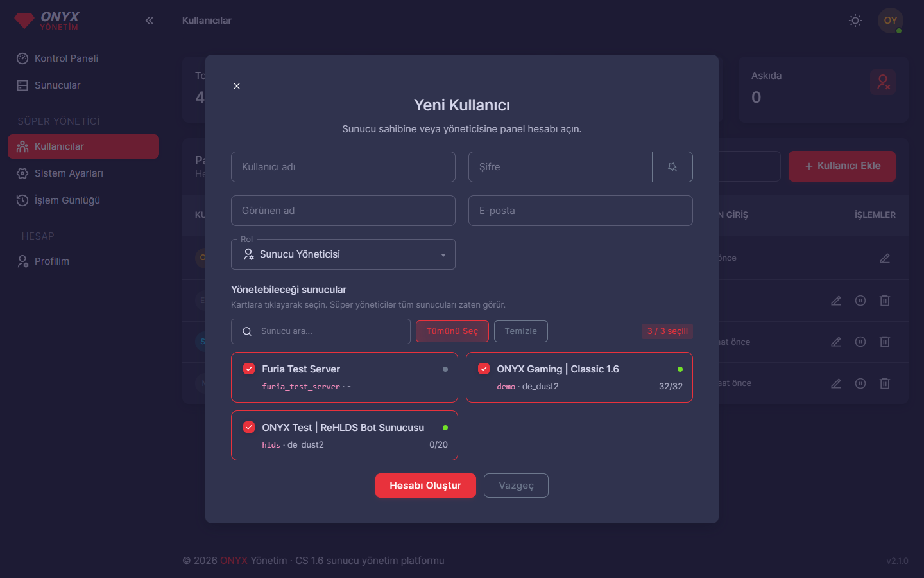Image resolution: width=924 pixels, height=578 pixels.
Task: Click the "demo" server tag
Action: pos(506,387)
